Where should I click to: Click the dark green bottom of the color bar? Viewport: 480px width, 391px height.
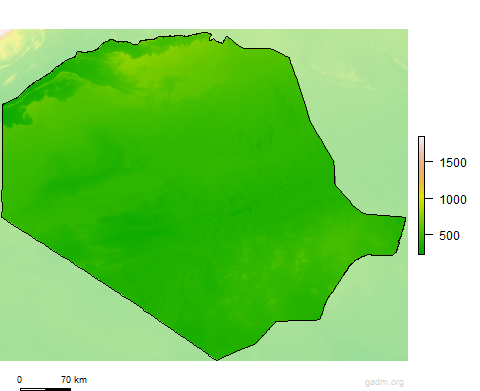point(421,249)
